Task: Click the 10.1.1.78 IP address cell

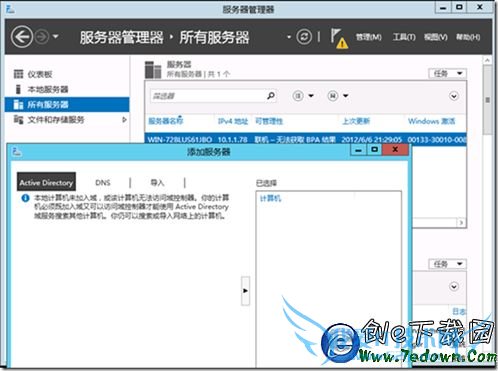Action: click(x=233, y=139)
